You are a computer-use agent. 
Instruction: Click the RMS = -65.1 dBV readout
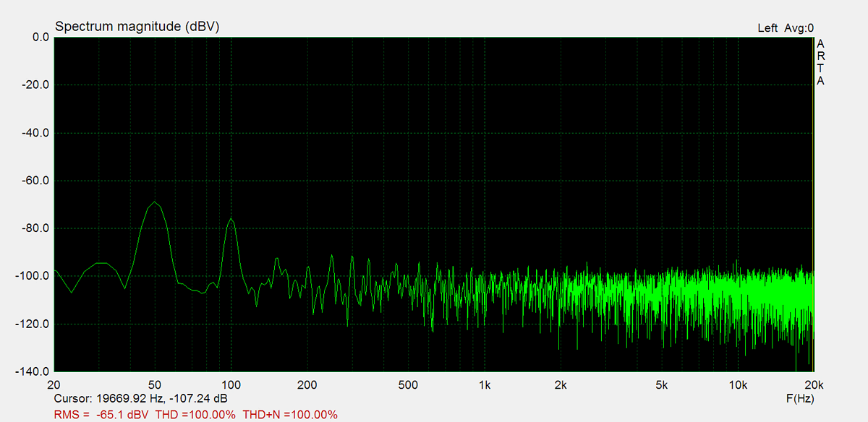pos(102,415)
